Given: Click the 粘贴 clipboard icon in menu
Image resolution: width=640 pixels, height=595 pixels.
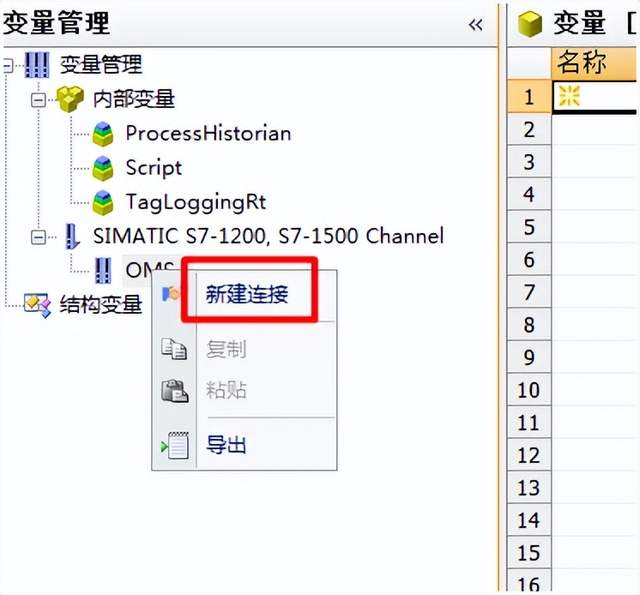Looking at the screenshot, I should (175, 391).
